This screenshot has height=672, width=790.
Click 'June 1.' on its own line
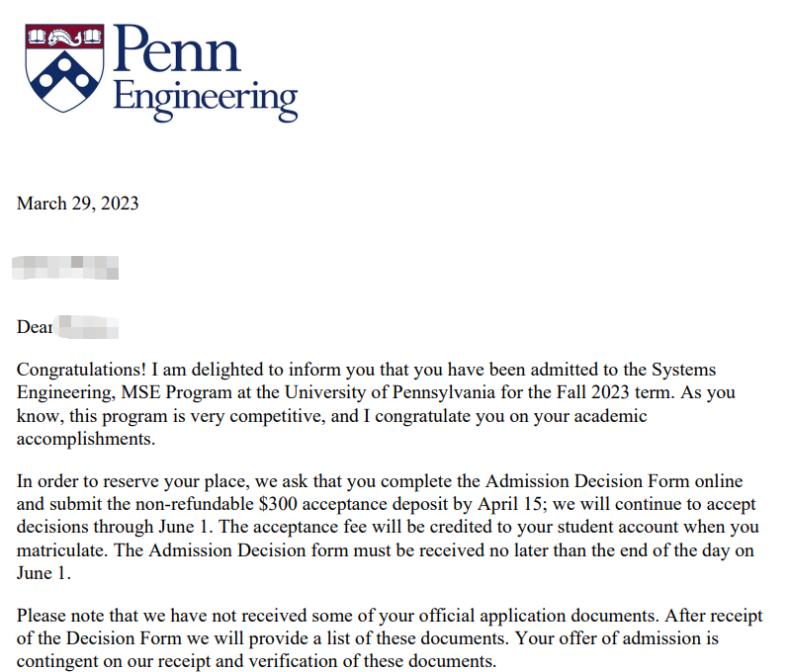click(44, 573)
